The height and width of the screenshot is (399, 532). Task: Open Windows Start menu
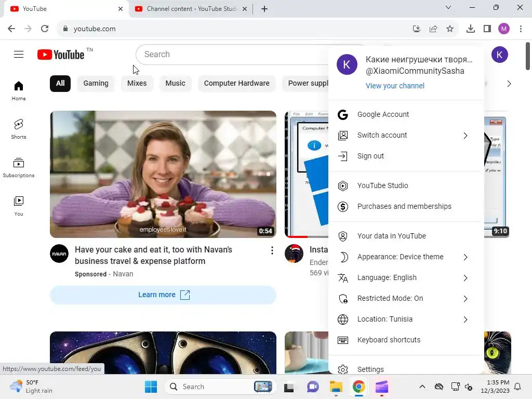point(151,387)
